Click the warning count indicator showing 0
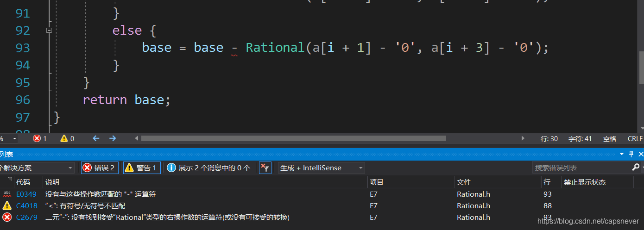The width and height of the screenshot is (644, 230). (67, 138)
